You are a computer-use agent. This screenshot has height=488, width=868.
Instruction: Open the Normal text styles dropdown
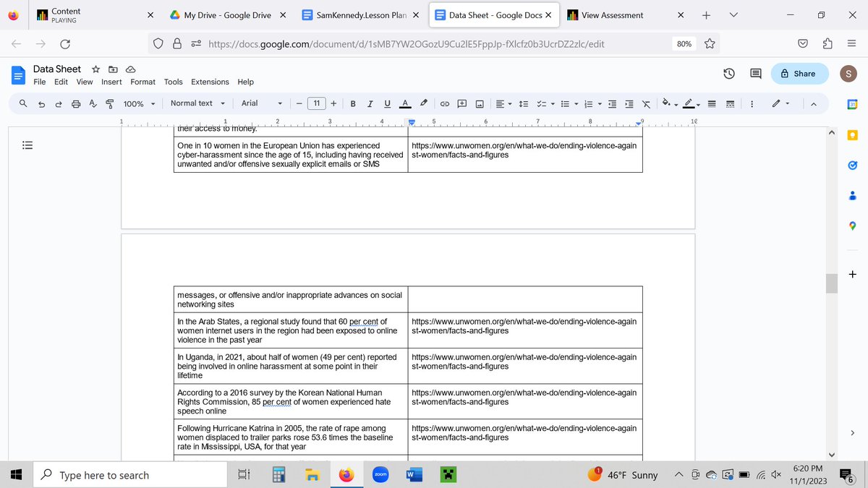click(x=197, y=103)
